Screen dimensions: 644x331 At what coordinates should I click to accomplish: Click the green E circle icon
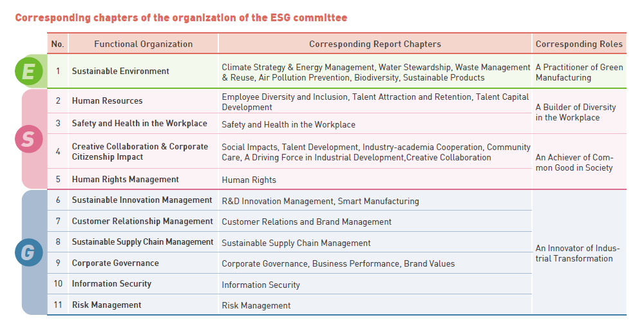point(29,71)
